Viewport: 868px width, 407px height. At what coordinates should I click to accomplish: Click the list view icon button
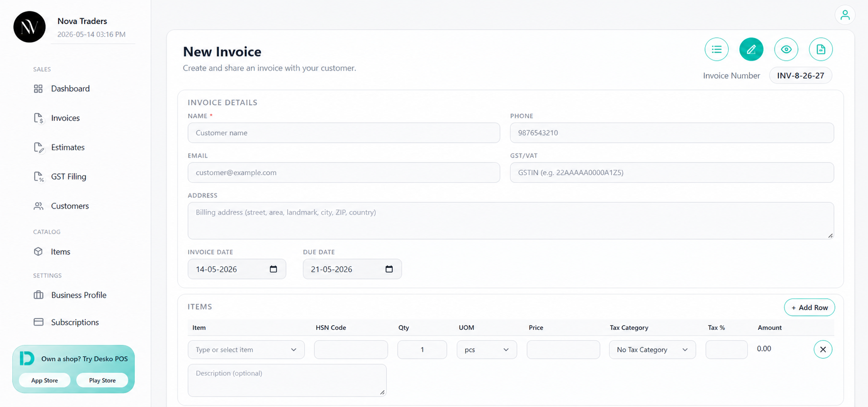[x=716, y=49]
